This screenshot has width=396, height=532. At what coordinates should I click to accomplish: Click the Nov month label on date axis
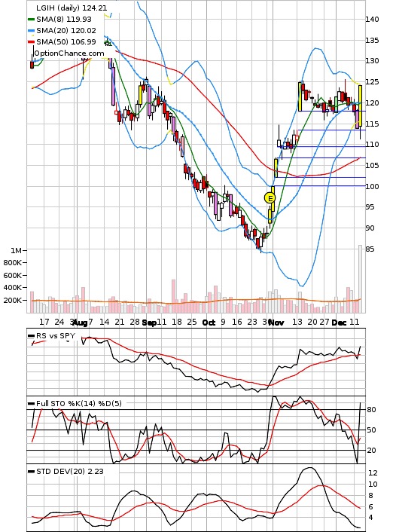(x=276, y=323)
